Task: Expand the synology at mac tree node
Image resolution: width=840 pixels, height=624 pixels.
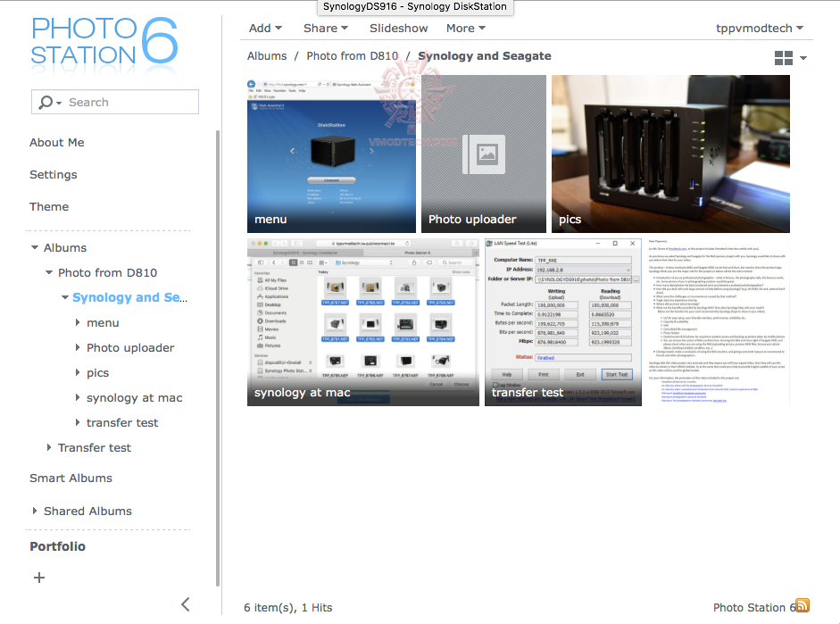Action: pos(77,397)
